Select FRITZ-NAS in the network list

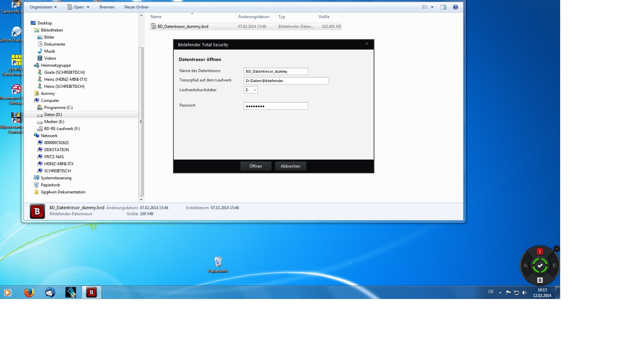pos(54,157)
